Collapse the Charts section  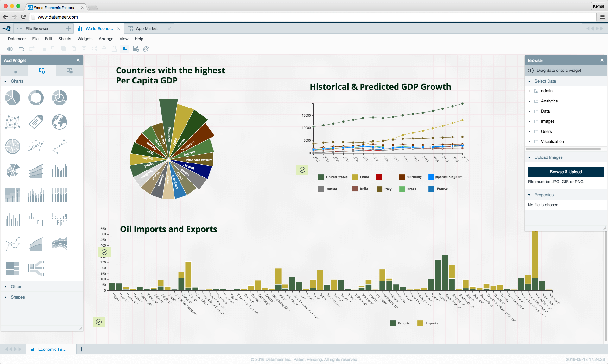point(5,81)
